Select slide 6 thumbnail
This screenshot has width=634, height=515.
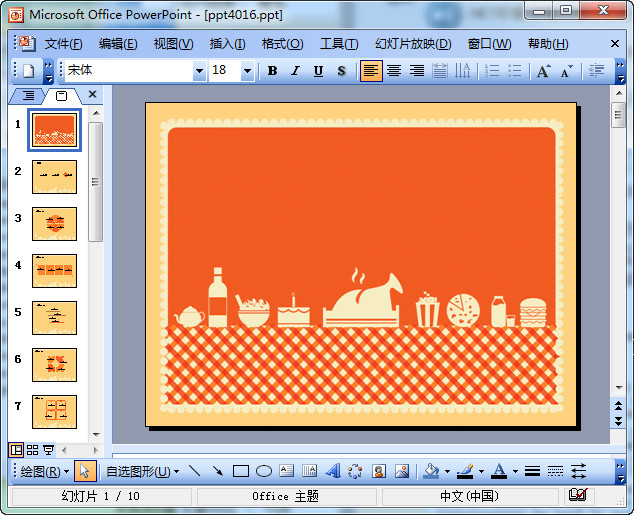pos(55,365)
